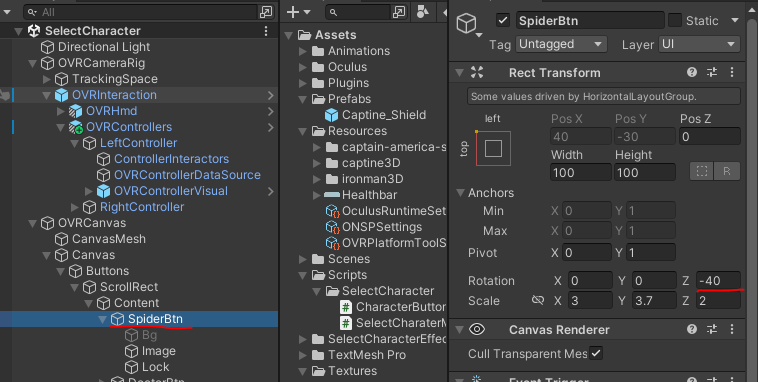This screenshot has height=382, width=758.
Task: Open Project panel add (+) menu
Action: 298,12
